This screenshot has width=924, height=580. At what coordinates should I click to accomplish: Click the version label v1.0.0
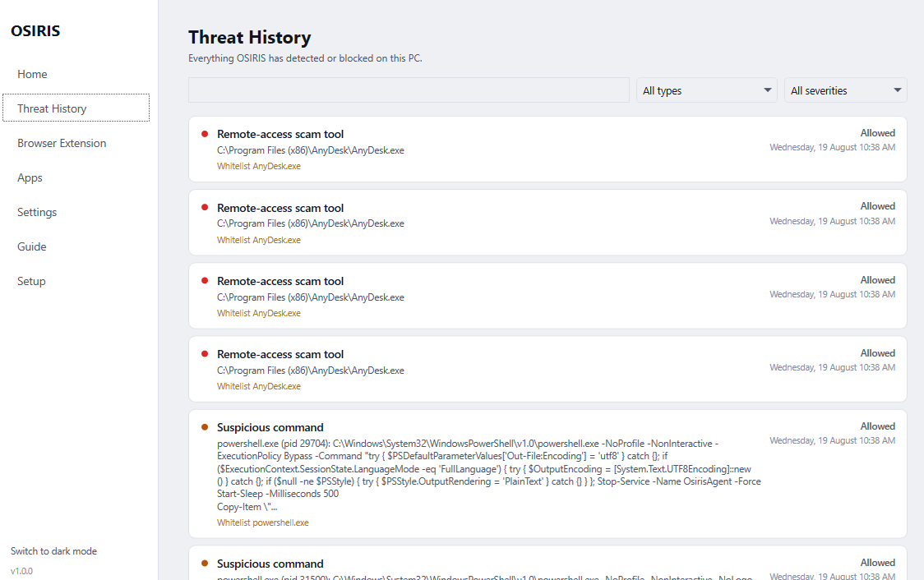pos(22,571)
